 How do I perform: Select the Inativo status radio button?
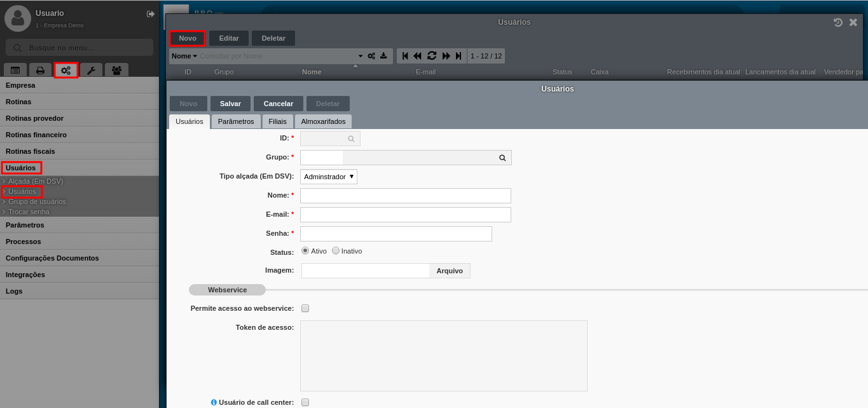tap(336, 251)
